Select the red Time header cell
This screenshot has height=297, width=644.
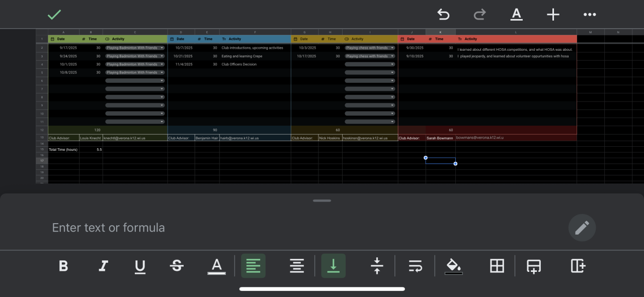tap(441, 39)
